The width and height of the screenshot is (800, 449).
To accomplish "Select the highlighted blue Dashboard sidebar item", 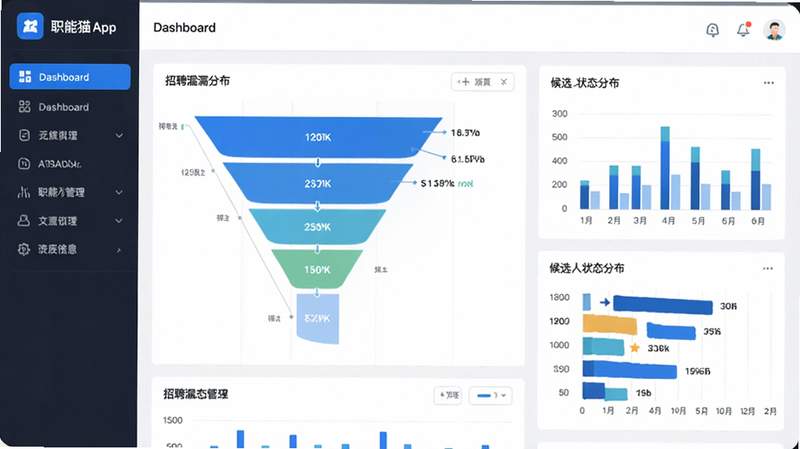I will pyautogui.click(x=70, y=77).
